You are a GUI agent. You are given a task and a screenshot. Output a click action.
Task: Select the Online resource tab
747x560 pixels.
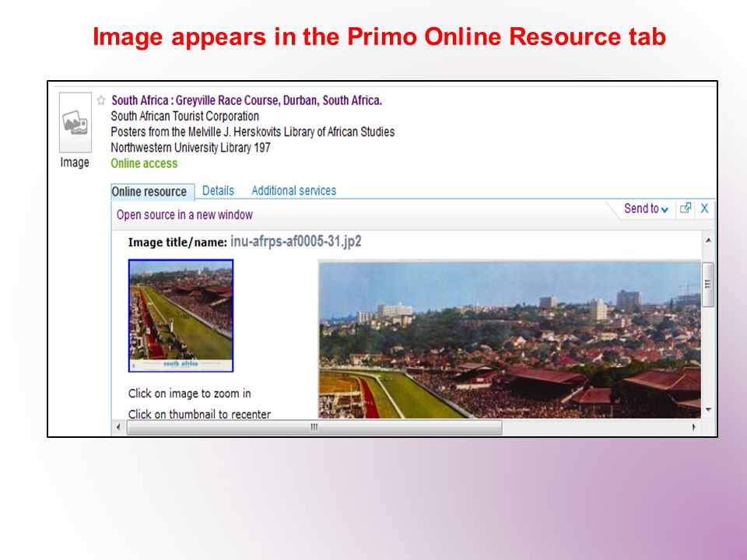click(x=153, y=191)
